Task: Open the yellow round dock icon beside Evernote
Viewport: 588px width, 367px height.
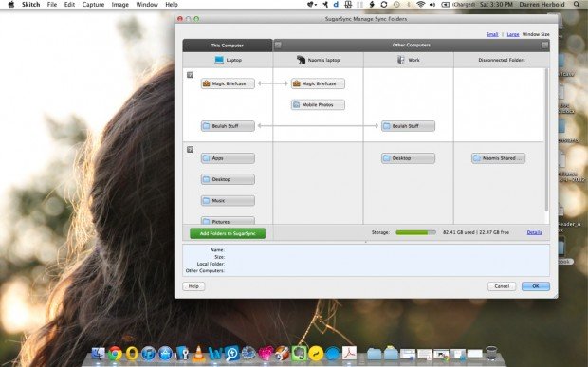Action: [x=316, y=354]
